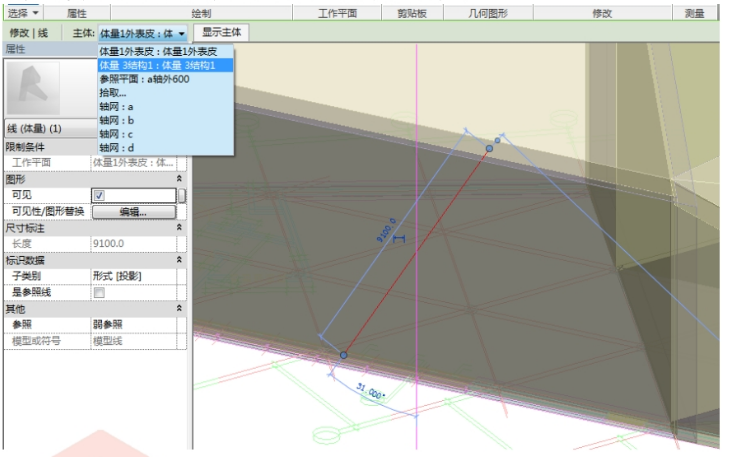Image resolution: width=730 pixels, height=457 pixels.
Task: Click the 工作平面 value field
Action: click(x=135, y=162)
